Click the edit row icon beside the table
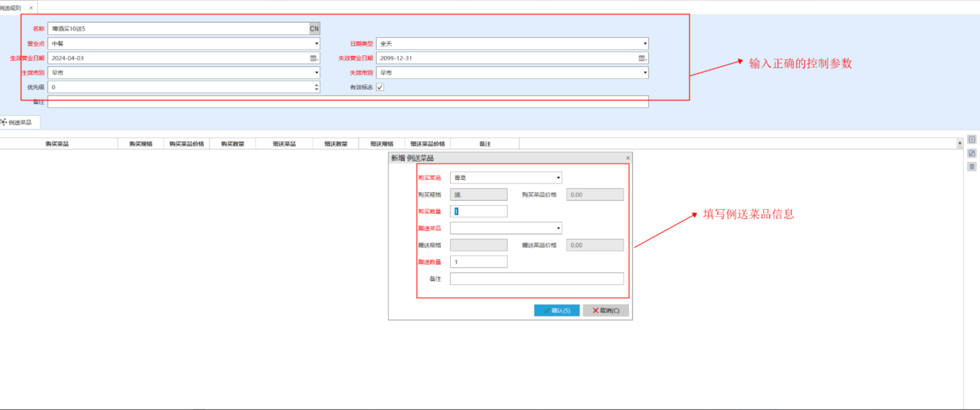 (x=972, y=153)
